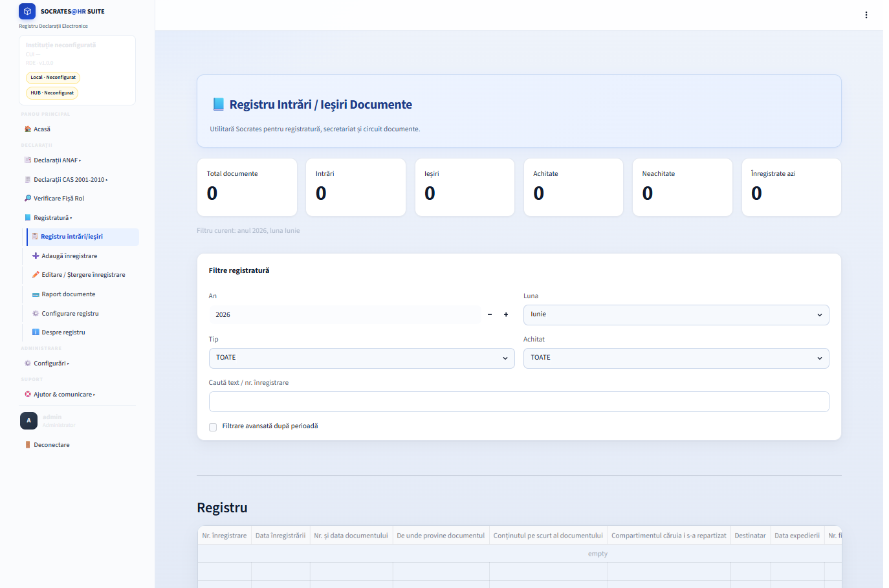
Task: Open the Achitat dropdown showing TOATE
Action: tap(676, 358)
